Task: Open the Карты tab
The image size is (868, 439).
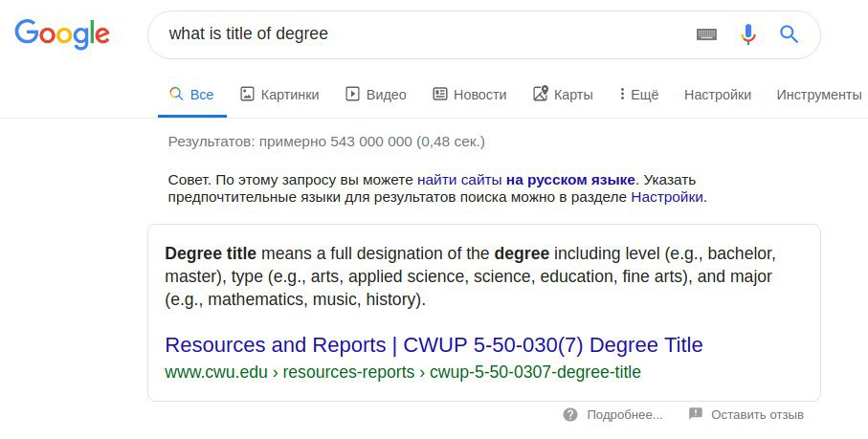Action: (x=563, y=95)
